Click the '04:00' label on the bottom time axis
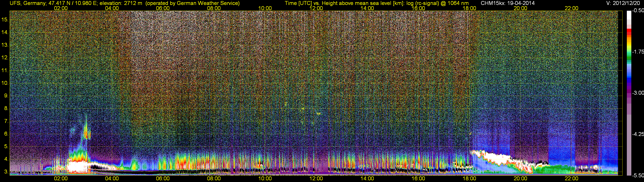This screenshot has width=644, height=182. coord(112,179)
